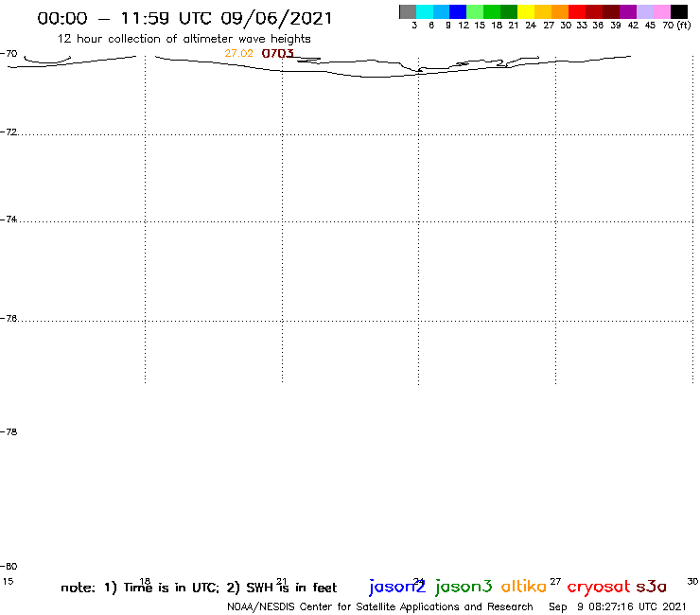This screenshot has width=700, height=615.
Task: Click the '27' longitude label near cryosat
Action: 555,582
